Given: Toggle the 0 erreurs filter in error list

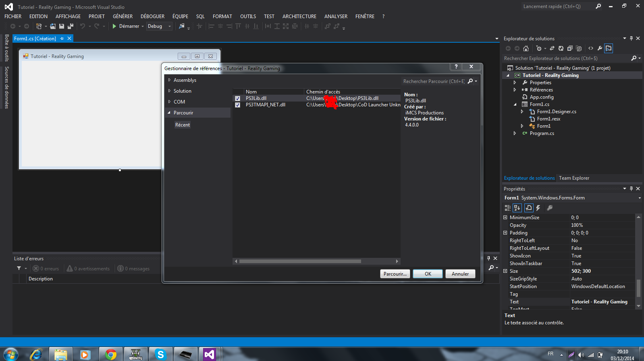Looking at the screenshot, I should click(46, 269).
